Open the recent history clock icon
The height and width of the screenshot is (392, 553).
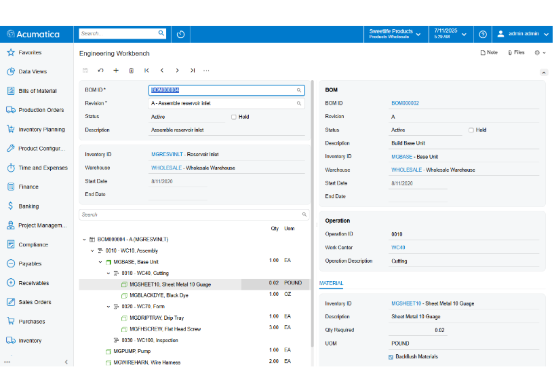(x=181, y=34)
